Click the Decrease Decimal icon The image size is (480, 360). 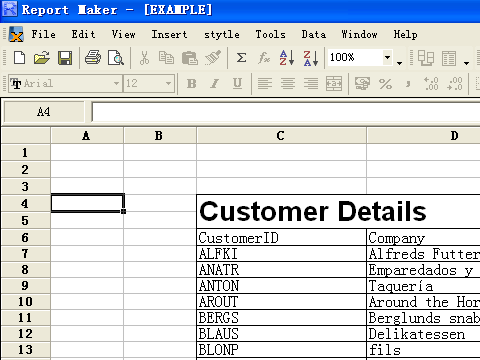point(455,83)
